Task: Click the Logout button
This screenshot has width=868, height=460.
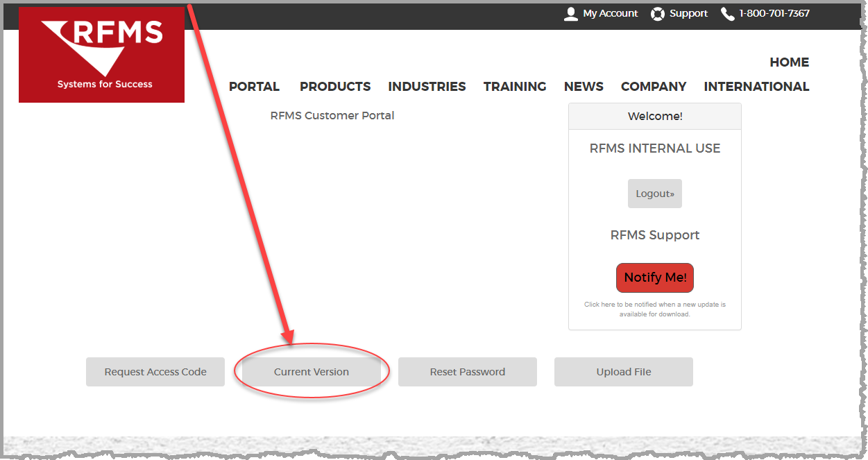Action: click(655, 194)
